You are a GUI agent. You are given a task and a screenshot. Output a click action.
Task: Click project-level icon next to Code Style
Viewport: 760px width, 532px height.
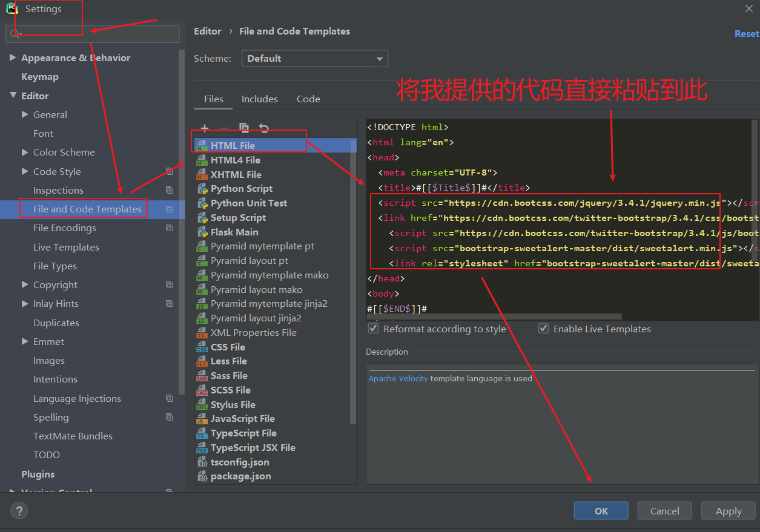coord(170,172)
